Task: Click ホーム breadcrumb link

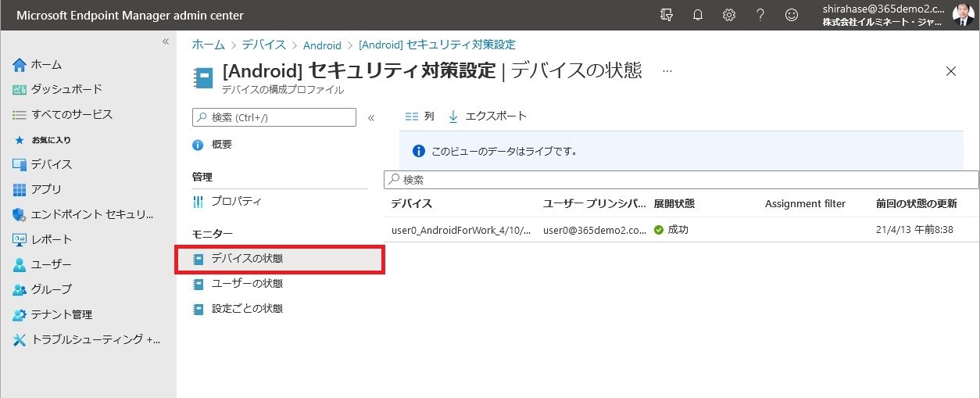Action: pos(208,45)
